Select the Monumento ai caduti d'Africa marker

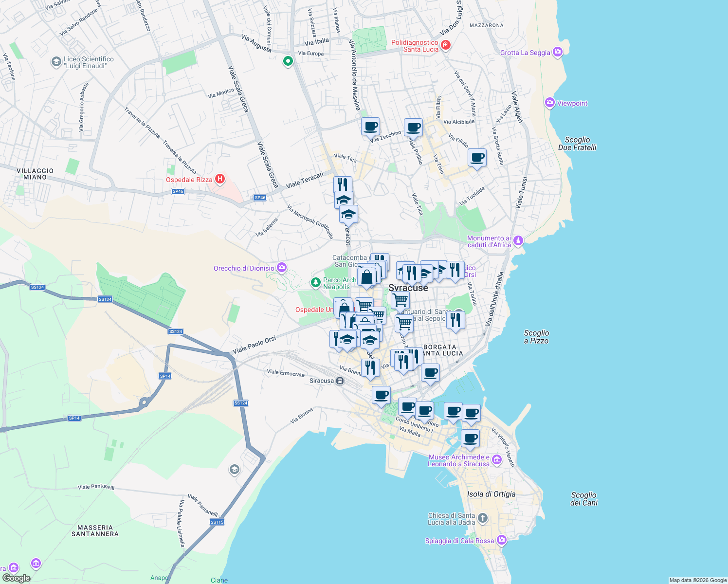pos(518,240)
